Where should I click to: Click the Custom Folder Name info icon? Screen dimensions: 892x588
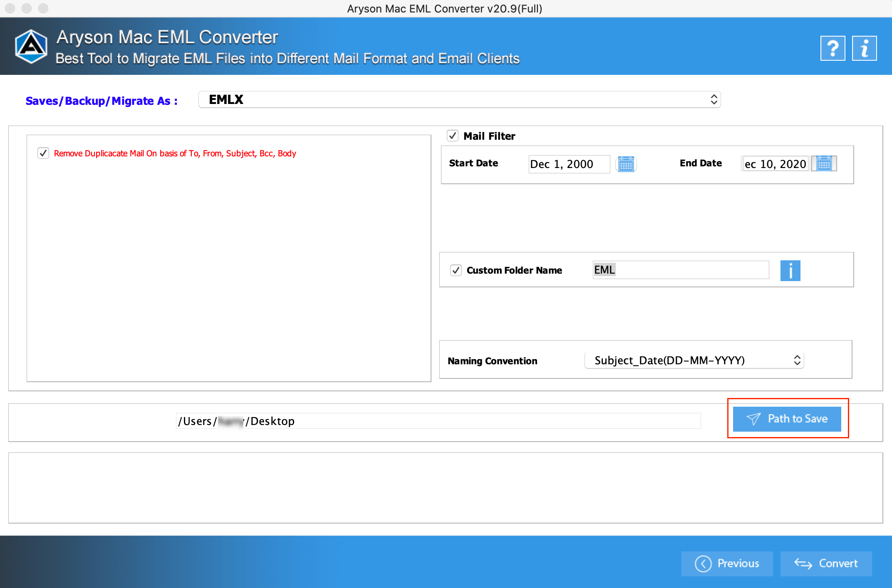click(790, 271)
